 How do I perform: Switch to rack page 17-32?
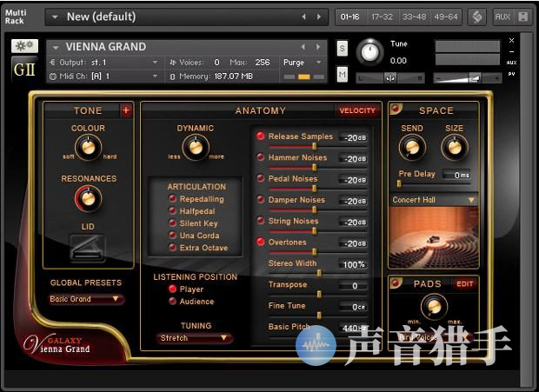pyautogui.click(x=383, y=17)
